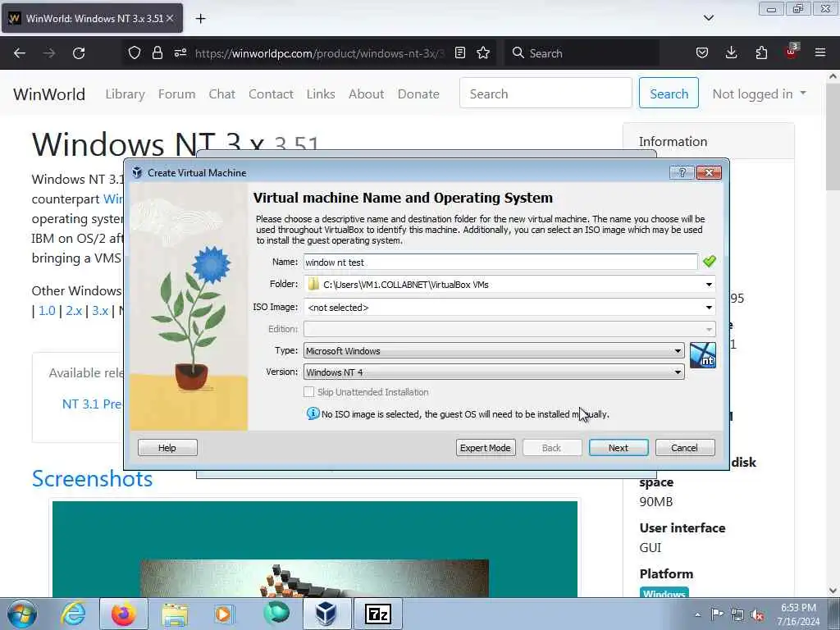840x630 pixels.
Task: Open Firefox downloads panel
Action: coord(731,53)
